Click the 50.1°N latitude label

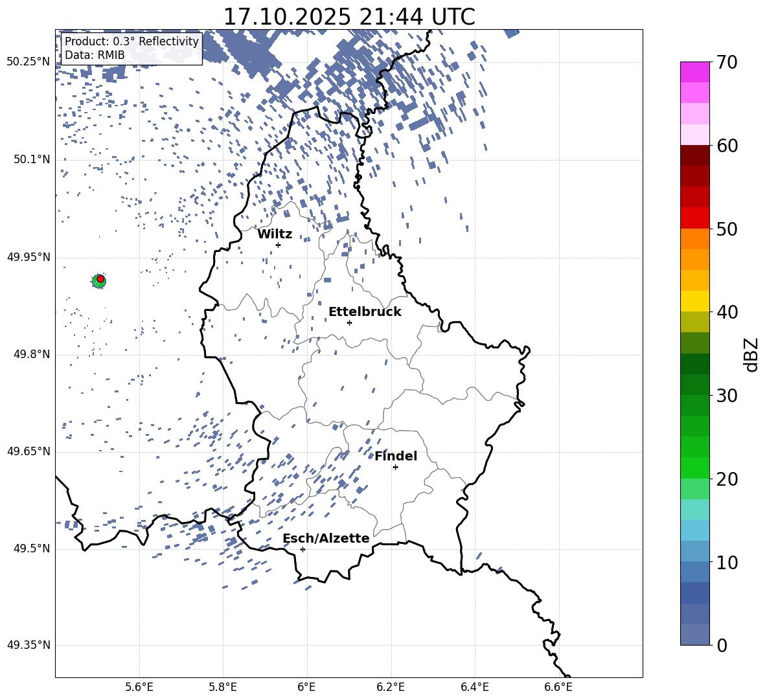pos(32,160)
